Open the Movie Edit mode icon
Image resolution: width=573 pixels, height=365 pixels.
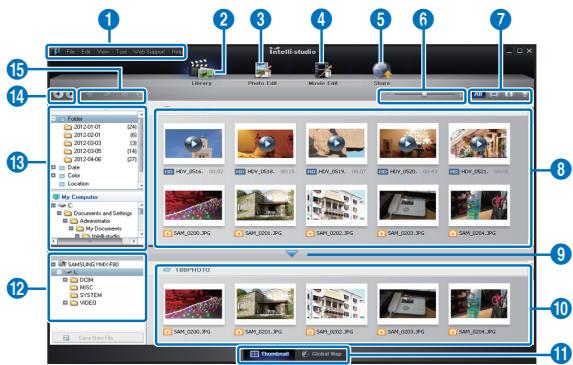pos(323,69)
